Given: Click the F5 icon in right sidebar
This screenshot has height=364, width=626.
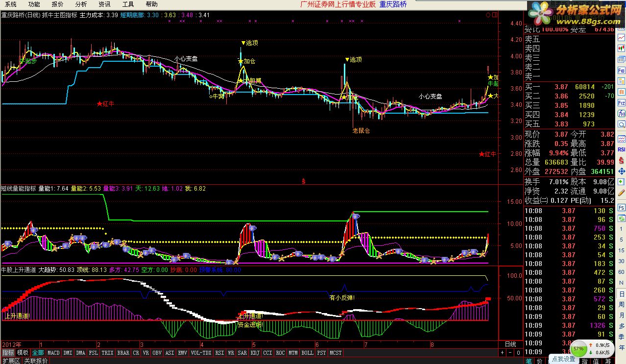Looking at the screenshot, I should tap(621, 207).
